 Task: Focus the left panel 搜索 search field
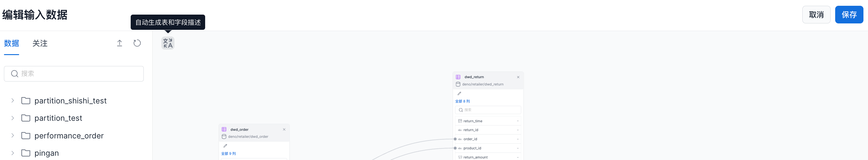coord(77,74)
